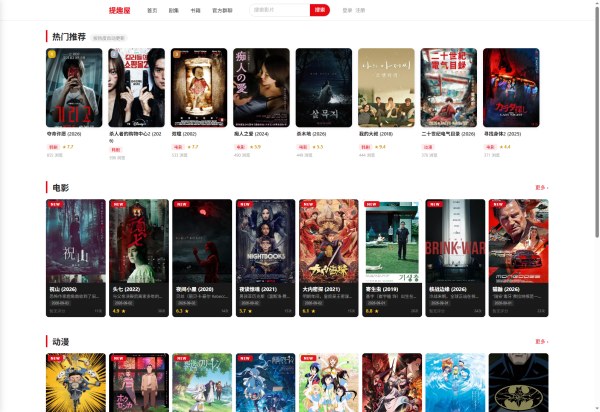Focus the header search input field
This screenshot has height=412, width=600.
(x=280, y=10)
